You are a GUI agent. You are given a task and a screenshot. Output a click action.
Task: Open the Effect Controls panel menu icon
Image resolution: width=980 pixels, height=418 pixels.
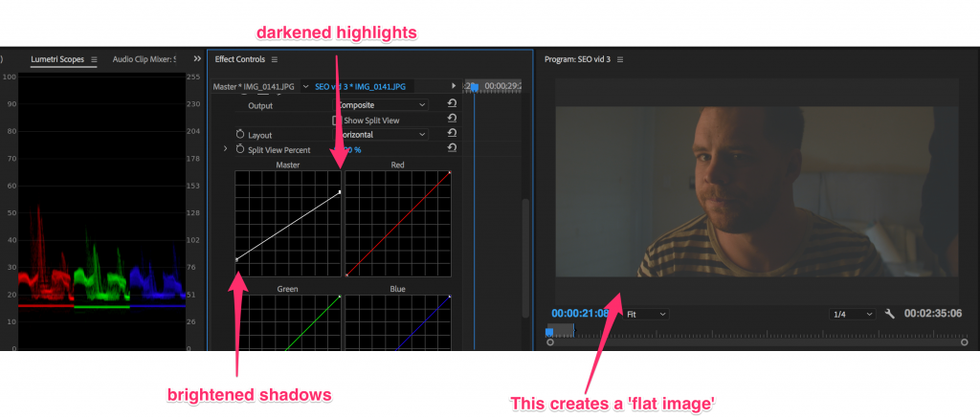coord(275,59)
